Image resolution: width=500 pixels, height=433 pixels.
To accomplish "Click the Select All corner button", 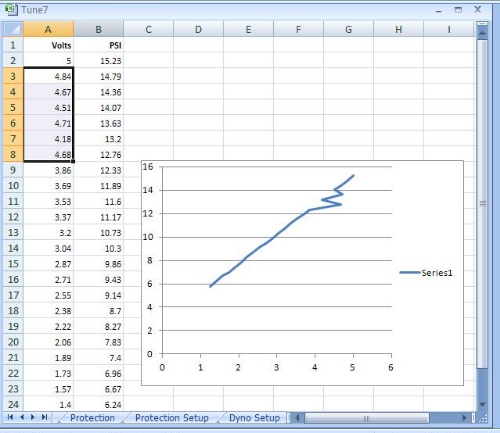I will point(13,29).
